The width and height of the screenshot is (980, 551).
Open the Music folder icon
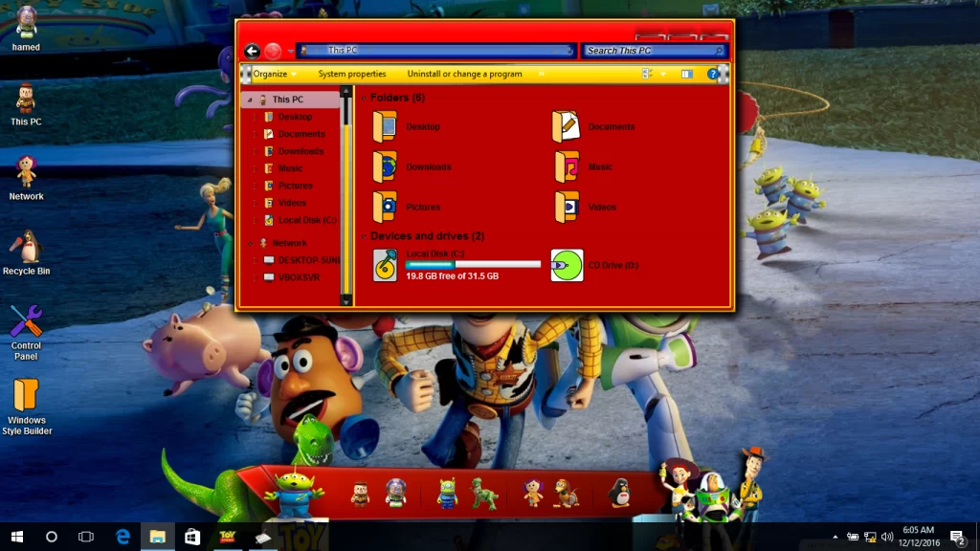pyautogui.click(x=567, y=166)
